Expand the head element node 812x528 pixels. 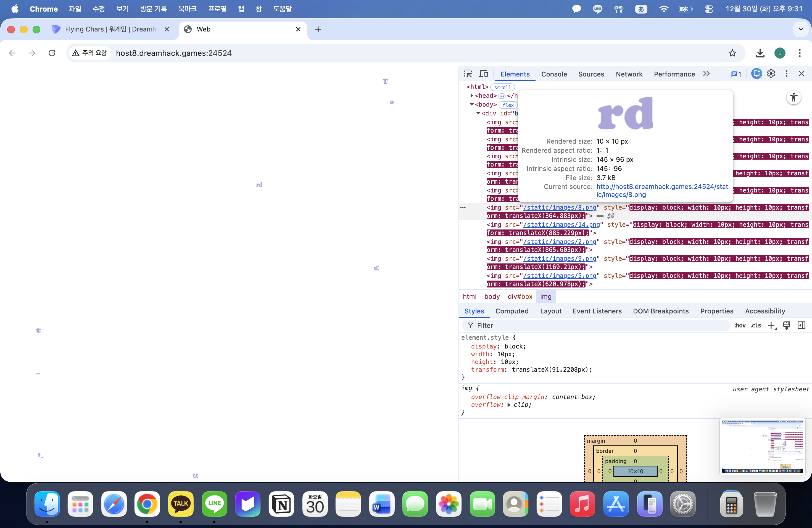click(x=471, y=96)
